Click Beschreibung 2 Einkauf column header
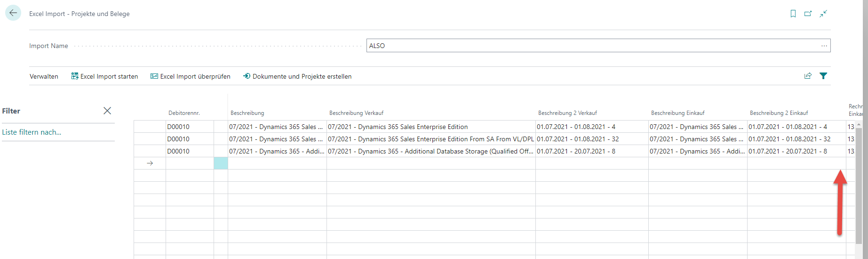 pyautogui.click(x=779, y=113)
